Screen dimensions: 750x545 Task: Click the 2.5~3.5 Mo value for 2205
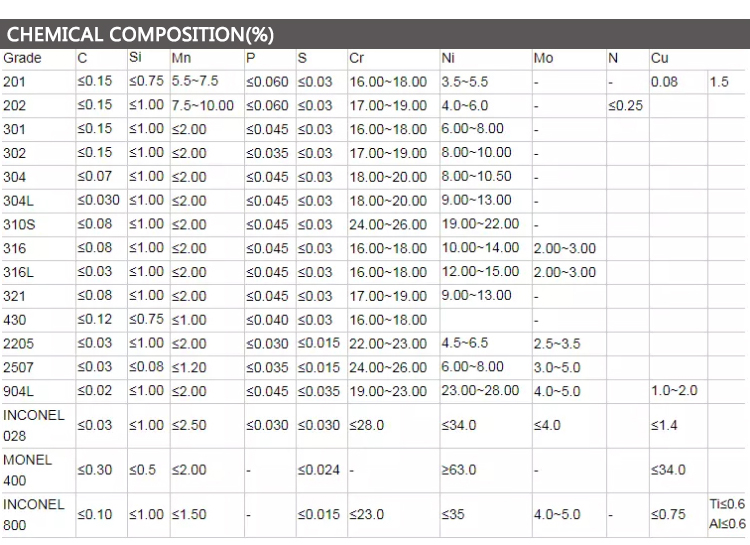(x=557, y=343)
